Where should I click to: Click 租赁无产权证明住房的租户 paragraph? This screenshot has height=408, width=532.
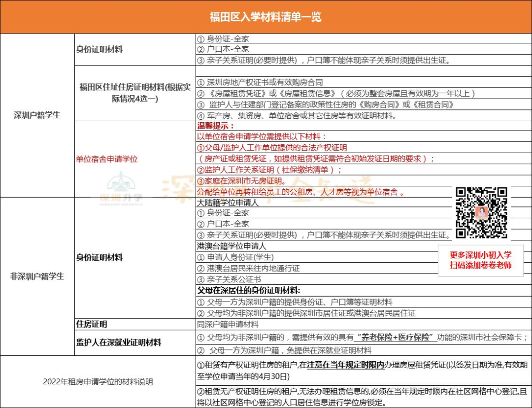click(x=364, y=397)
